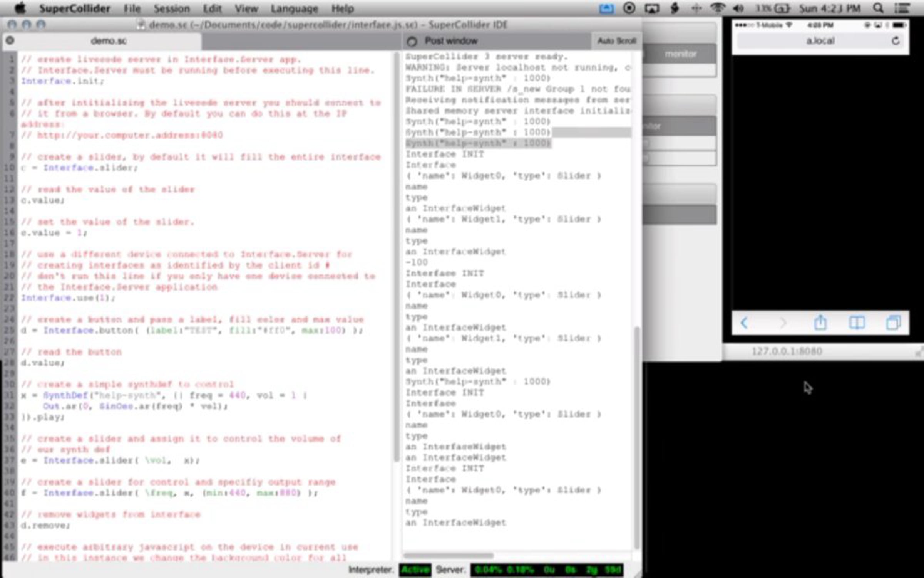
Task: Reload the page in the phone browser
Action: [896, 41]
